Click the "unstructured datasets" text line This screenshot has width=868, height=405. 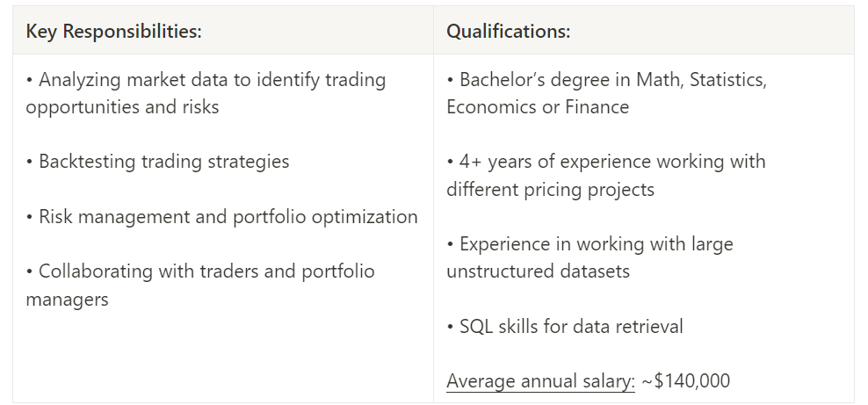pyautogui.click(x=538, y=271)
